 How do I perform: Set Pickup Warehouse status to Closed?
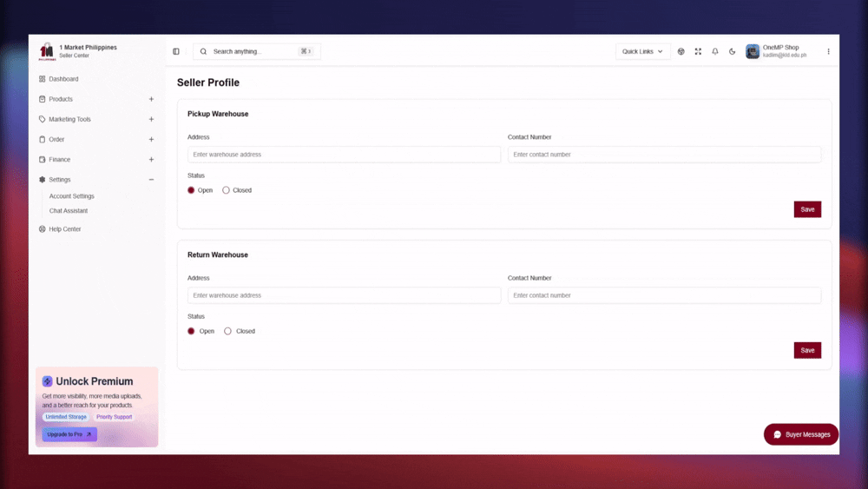tap(227, 190)
